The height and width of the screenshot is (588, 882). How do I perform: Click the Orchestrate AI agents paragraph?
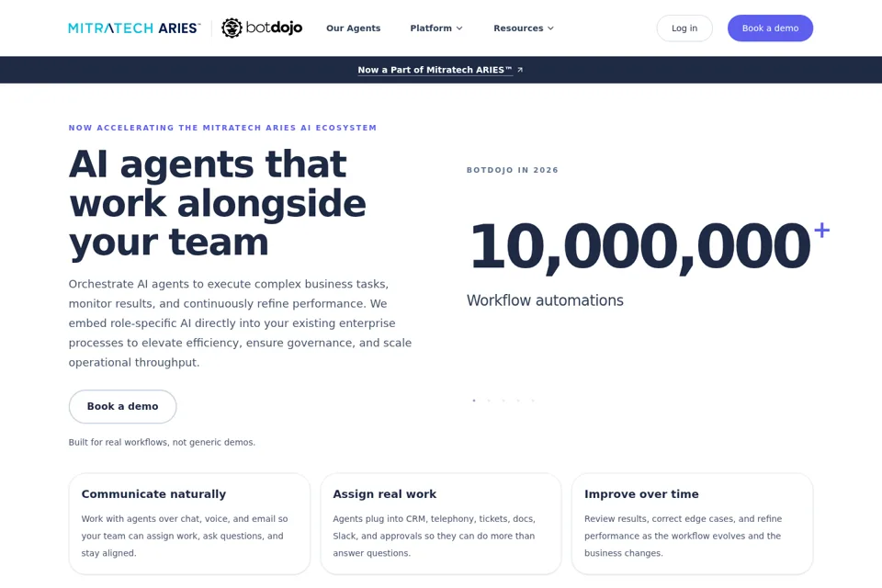click(x=240, y=323)
